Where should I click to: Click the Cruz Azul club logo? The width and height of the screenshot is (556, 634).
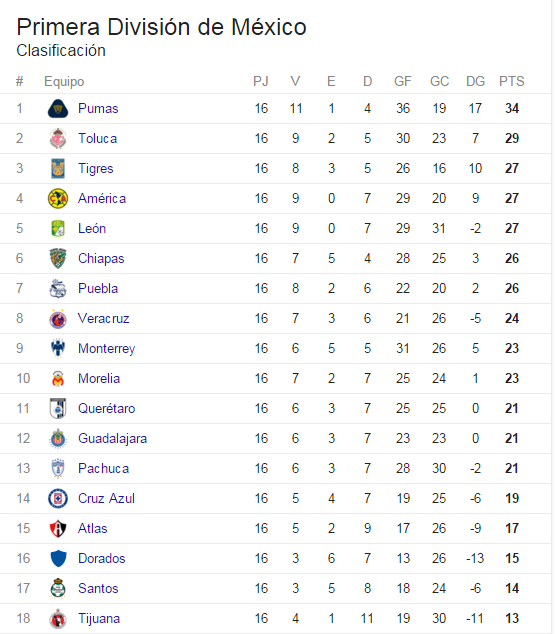[x=58, y=498]
